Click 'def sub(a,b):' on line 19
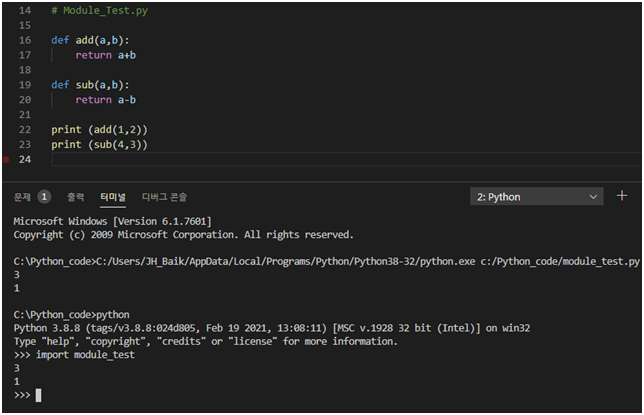 (x=90, y=85)
